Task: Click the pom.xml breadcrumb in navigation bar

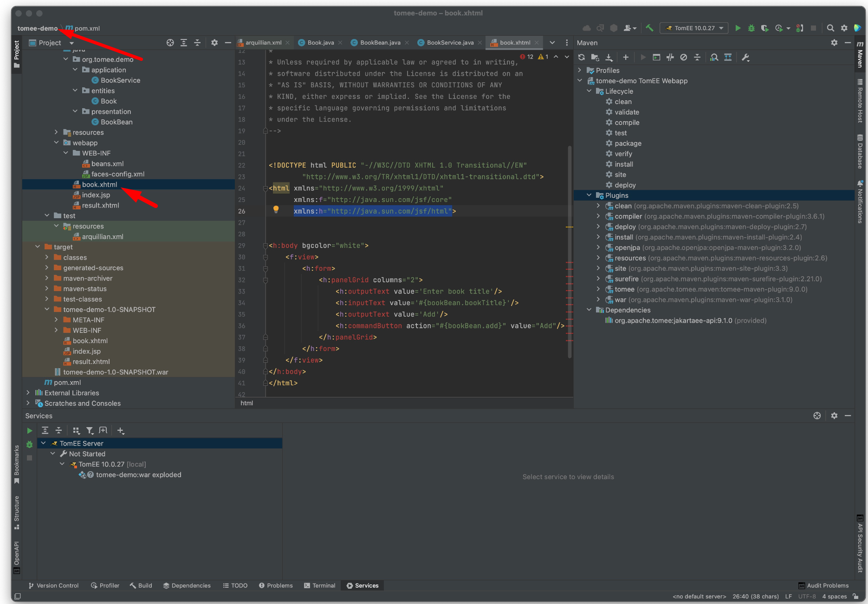Action: (83, 28)
